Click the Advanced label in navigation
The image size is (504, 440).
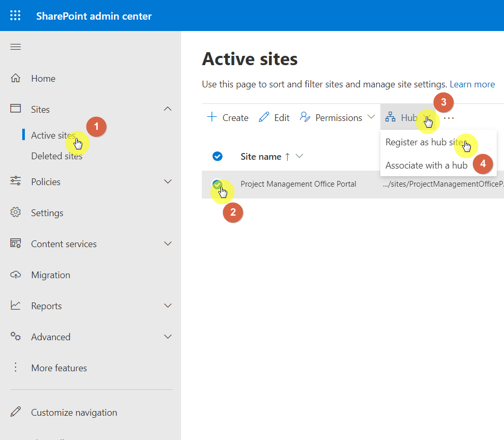(51, 337)
